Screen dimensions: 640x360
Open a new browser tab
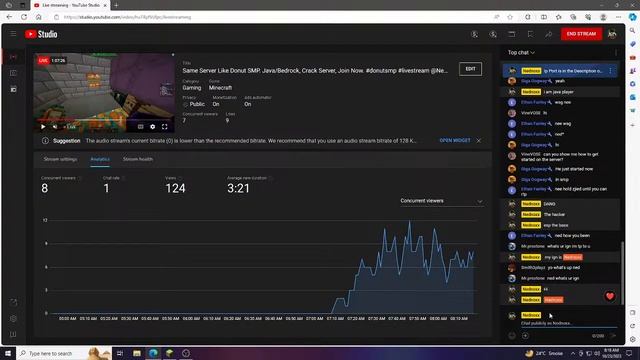click(x=116, y=5)
